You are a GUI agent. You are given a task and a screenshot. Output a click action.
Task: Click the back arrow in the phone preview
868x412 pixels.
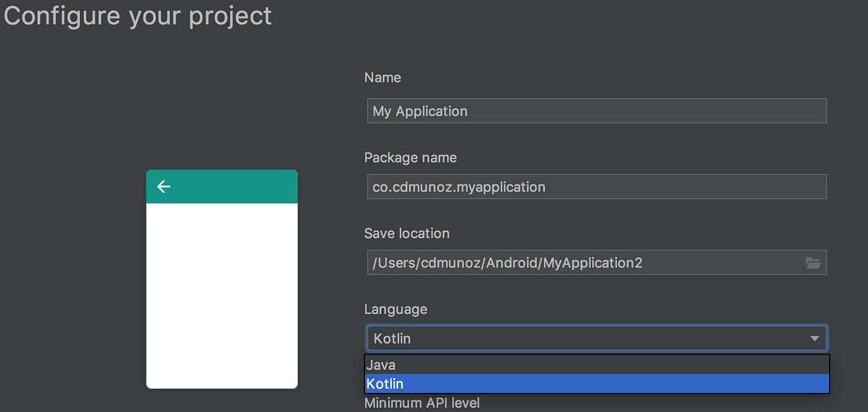pyautogui.click(x=164, y=186)
